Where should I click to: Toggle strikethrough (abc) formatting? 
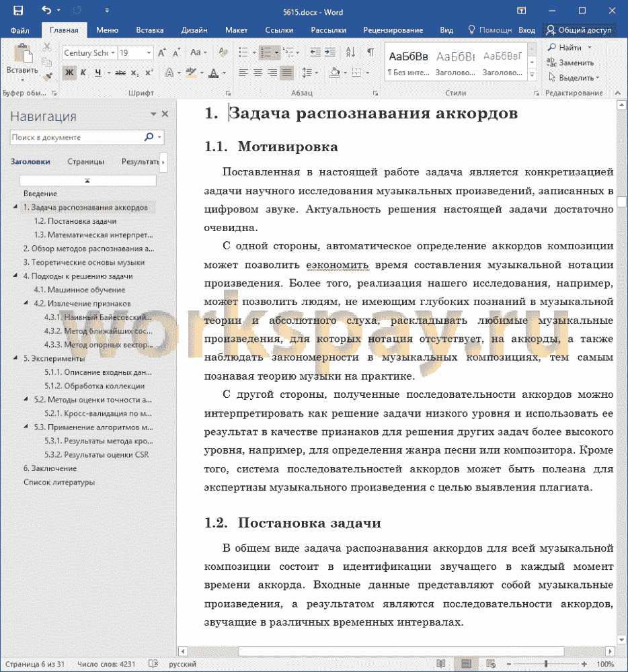point(120,73)
